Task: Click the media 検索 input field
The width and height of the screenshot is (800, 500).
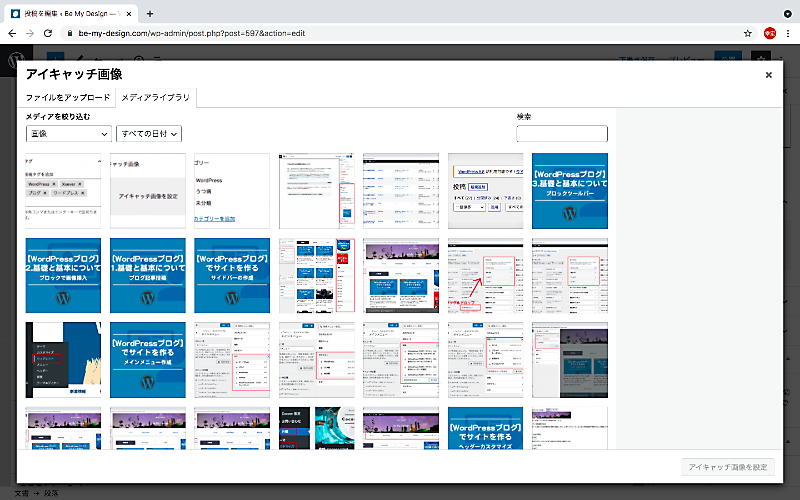Action: point(561,134)
